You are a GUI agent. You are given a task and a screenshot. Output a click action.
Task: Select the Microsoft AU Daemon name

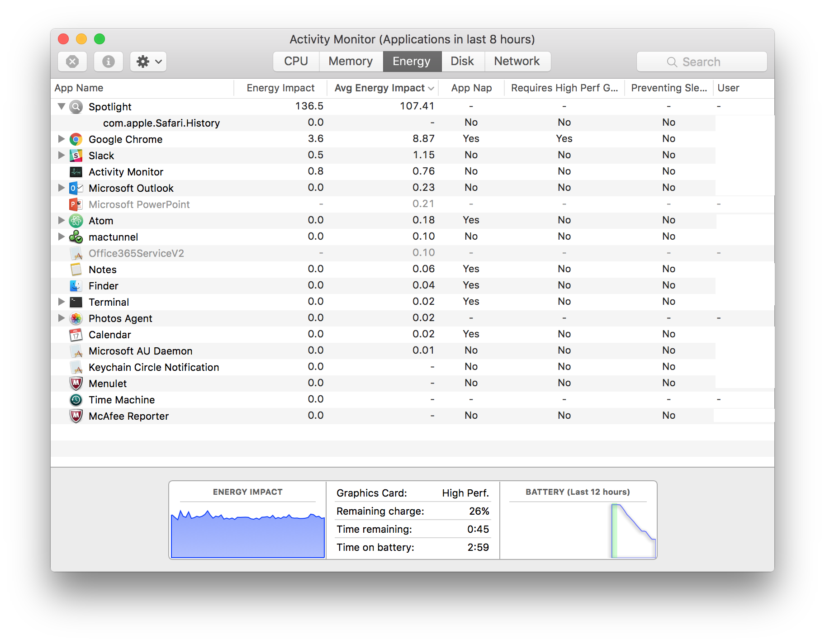(141, 351)
